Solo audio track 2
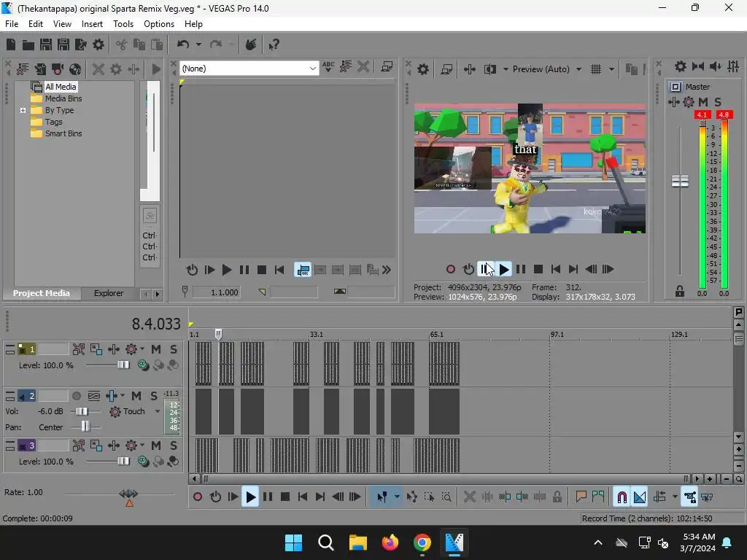 [x=154, y=396]
